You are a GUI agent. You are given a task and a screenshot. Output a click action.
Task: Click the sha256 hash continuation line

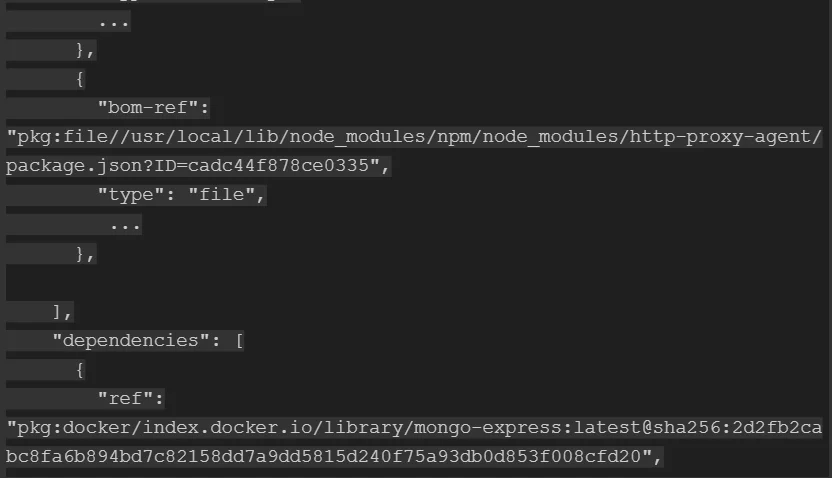[x=334, y=457]
